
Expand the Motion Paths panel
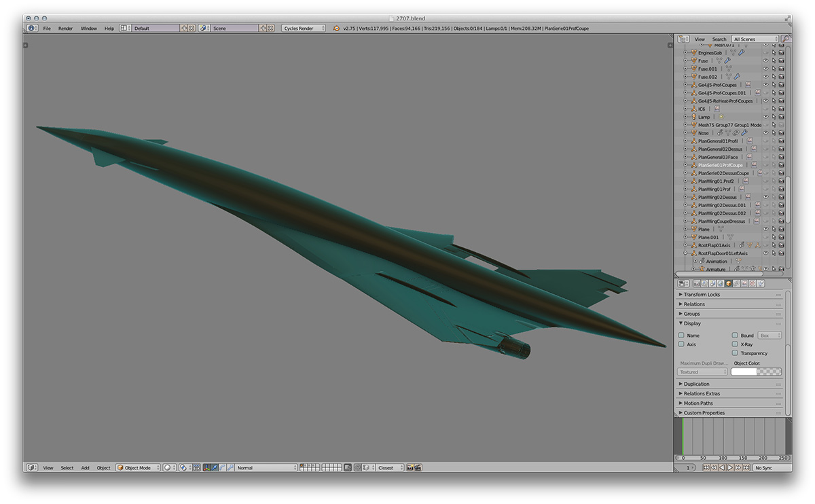[730, 403]
